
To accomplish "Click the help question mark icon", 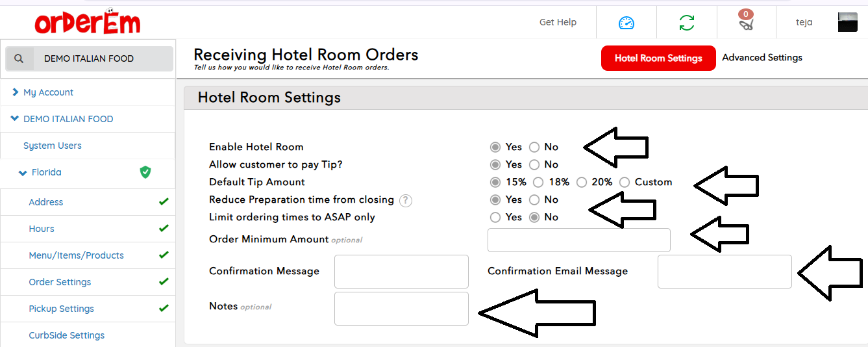I will tap(406, 200).
